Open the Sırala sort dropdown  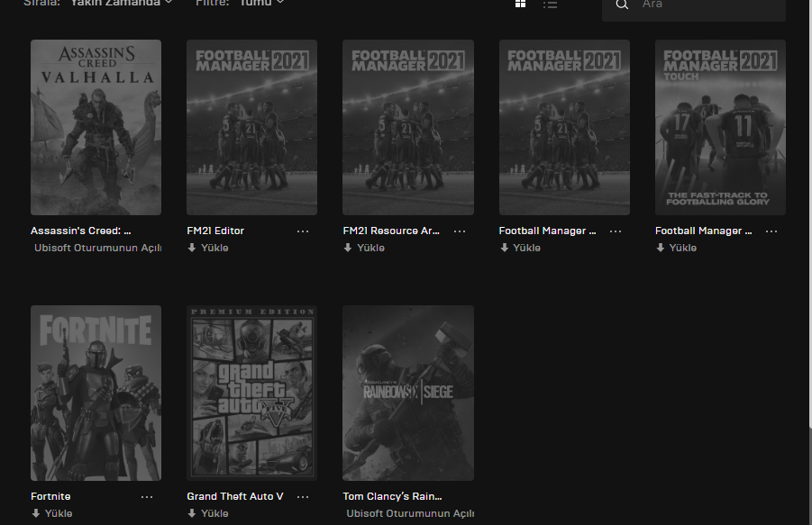click(x=121, y=3)
